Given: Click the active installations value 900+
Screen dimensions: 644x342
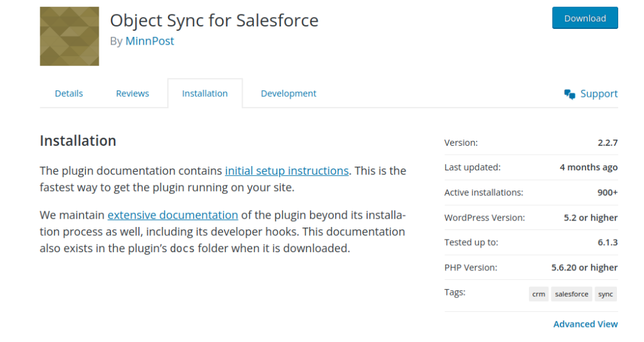Looking at the screenshot, I should (608, 192).
